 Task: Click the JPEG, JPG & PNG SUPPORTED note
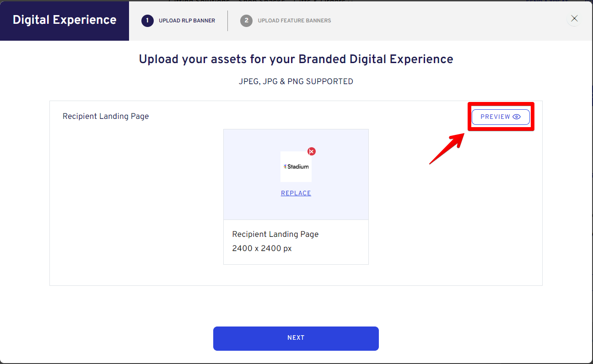[296, 81]
